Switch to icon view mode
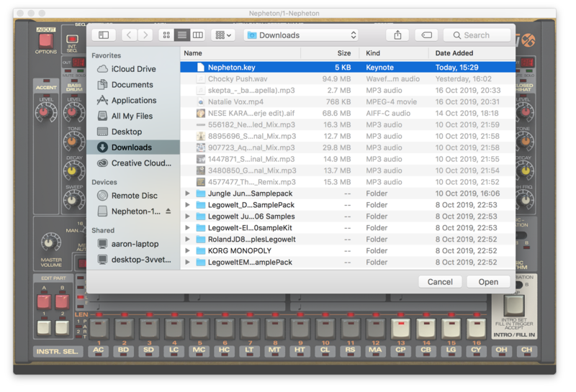Screen dimensions: 576x392 (x=166, y=35)
